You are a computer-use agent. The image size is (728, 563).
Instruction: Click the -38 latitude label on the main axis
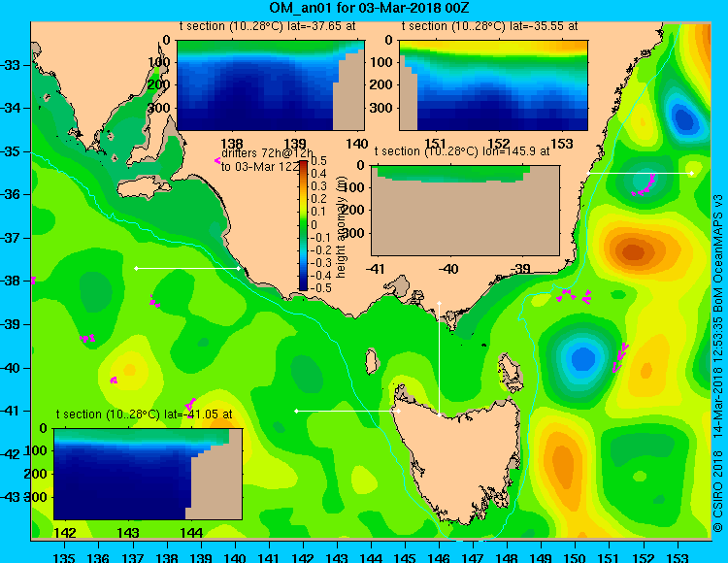(x=10, y=281)
